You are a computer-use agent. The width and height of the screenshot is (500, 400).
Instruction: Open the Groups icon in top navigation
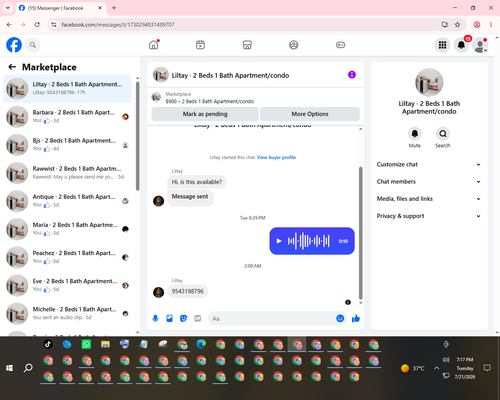click(x=294, y=45)
